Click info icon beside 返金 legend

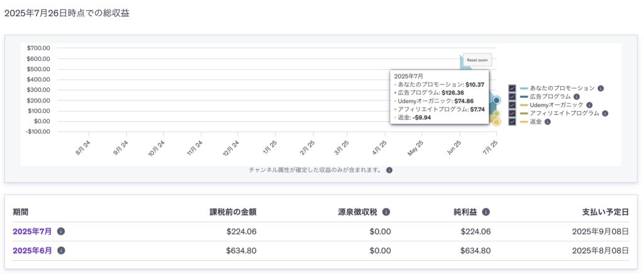coord(547,121)
